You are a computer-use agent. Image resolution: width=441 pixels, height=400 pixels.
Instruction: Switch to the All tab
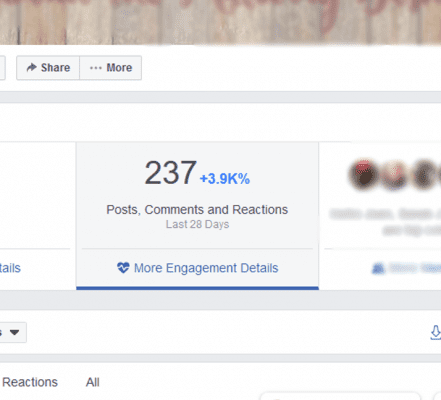[93, 382]
